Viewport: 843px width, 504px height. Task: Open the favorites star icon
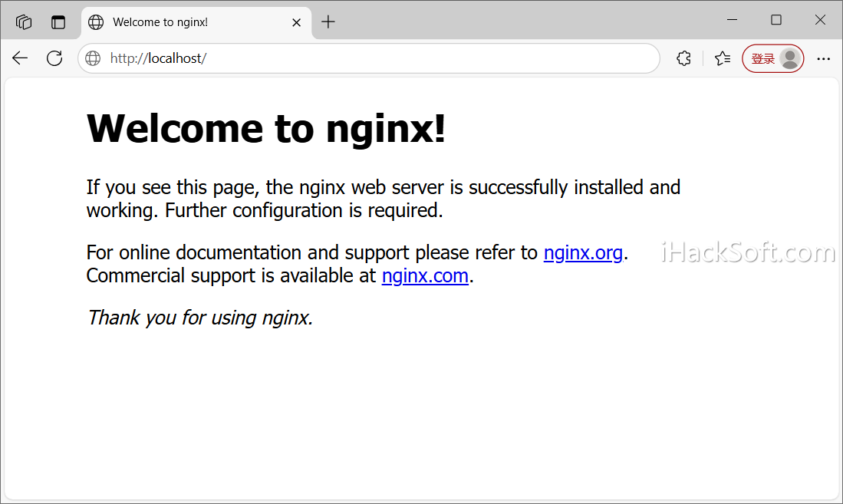coord(723,58)
